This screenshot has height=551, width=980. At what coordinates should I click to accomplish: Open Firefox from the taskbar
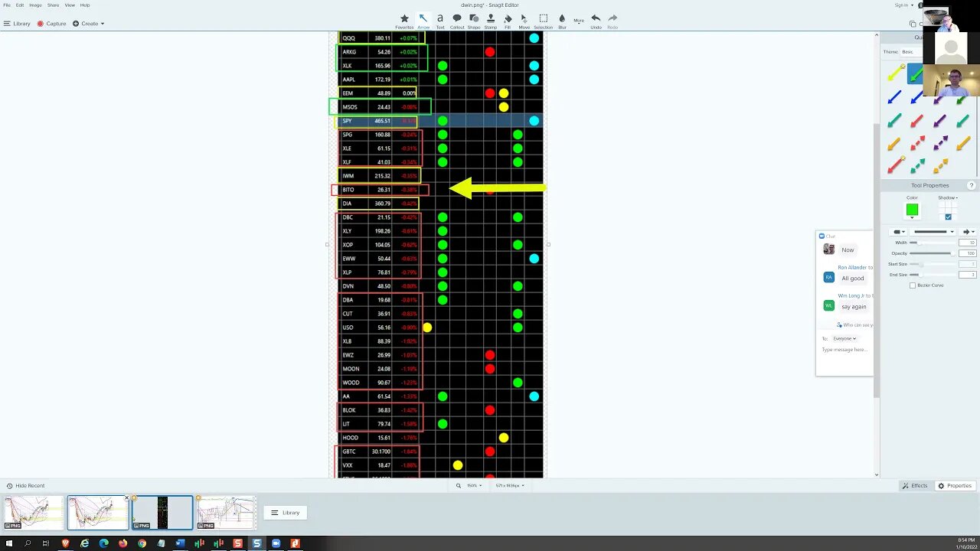tap(122, 543)
